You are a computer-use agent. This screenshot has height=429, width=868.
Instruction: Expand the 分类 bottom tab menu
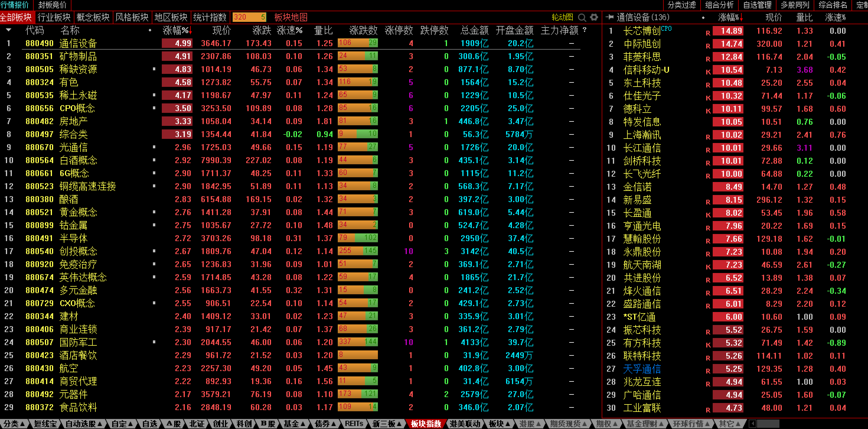click(x=14, y=424)
